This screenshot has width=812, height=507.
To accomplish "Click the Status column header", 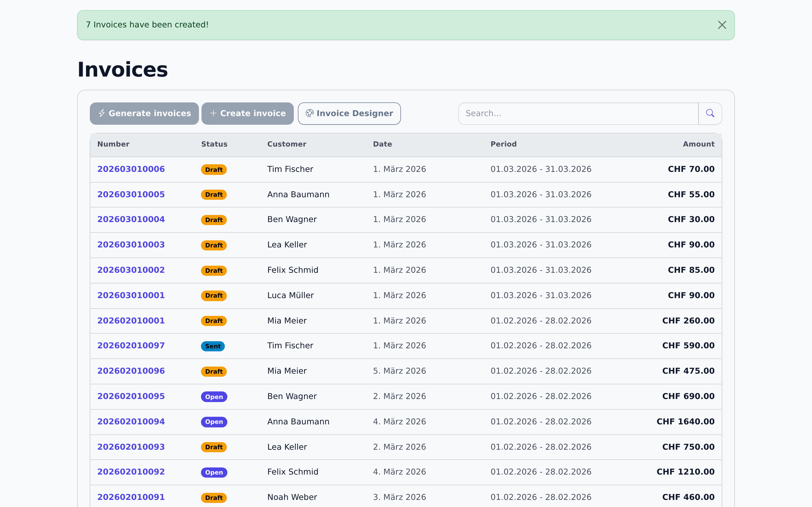I will 214,144.
